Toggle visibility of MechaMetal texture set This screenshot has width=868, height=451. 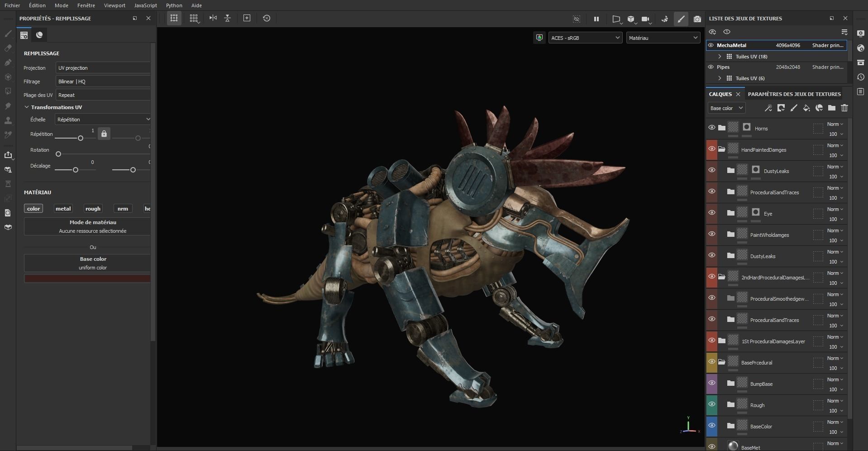coord(711,45)
